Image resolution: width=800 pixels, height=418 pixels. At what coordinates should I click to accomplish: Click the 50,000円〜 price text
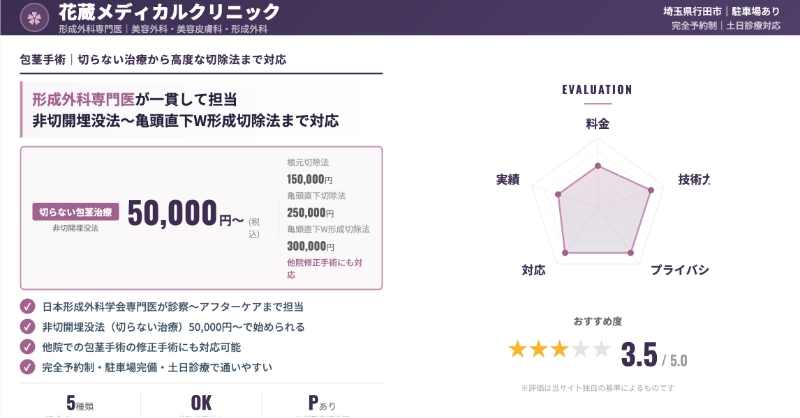(x=186, y=213)
